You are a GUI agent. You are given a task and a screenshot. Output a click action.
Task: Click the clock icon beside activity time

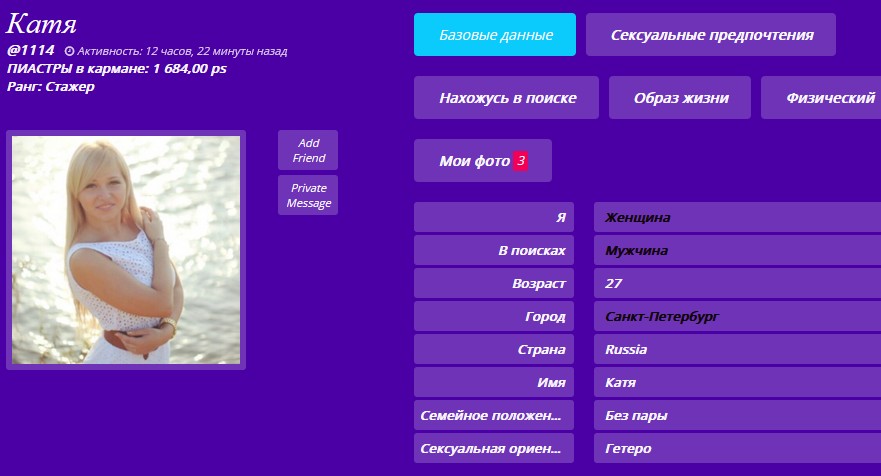click(x=69, y=51)
